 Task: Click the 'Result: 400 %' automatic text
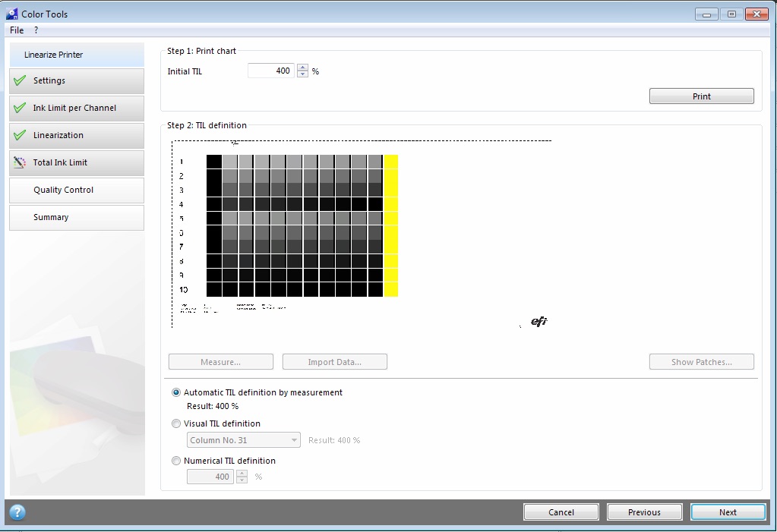point(213,406)
